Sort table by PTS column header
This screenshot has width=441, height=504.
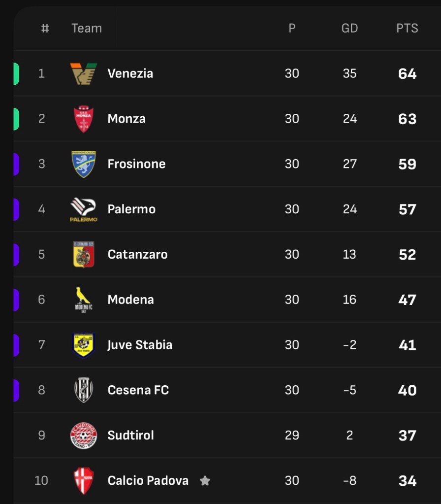click(407, 29)
